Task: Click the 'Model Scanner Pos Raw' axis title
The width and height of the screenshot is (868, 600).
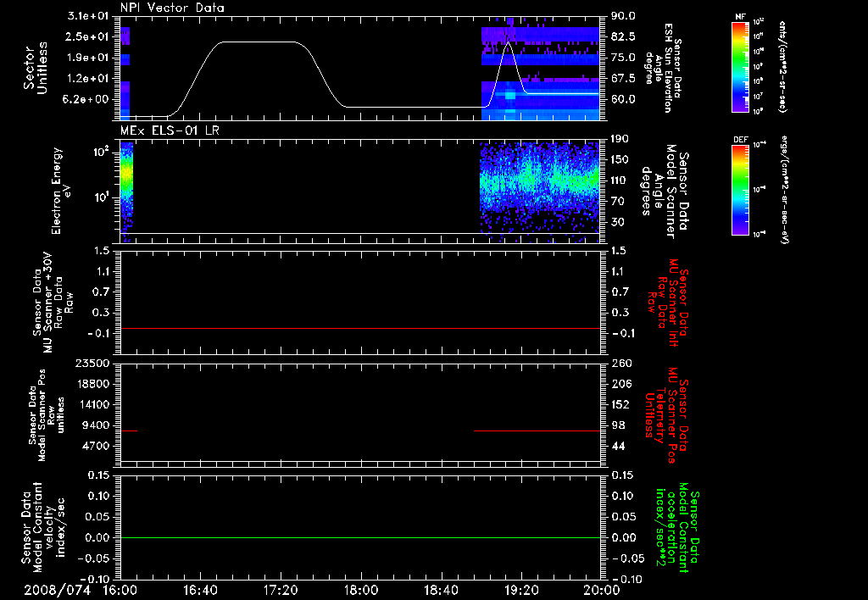Action: [x=47, y=415]
